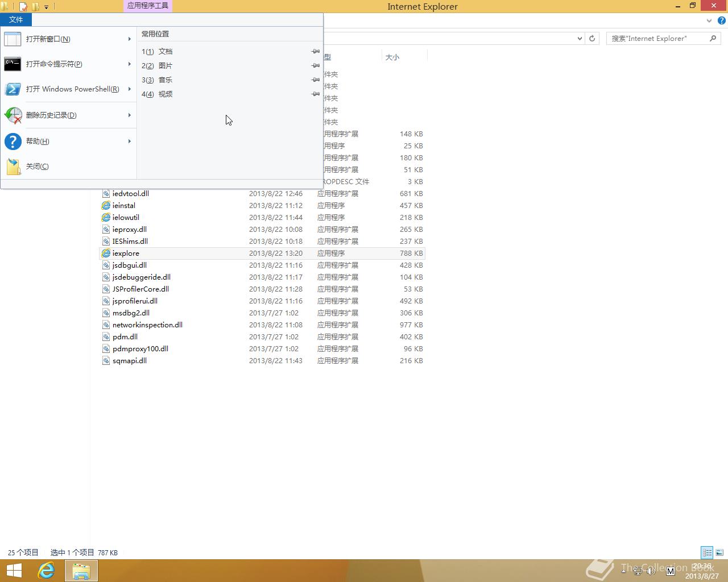Choose 删除历史记录(D) menu entry
The width and height of the screenshot is (728, 582).
pos(69,115)
